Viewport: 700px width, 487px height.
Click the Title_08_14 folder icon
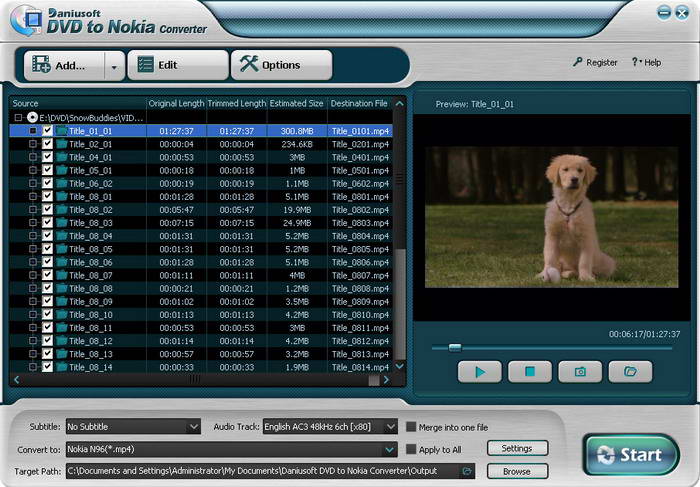62,367
